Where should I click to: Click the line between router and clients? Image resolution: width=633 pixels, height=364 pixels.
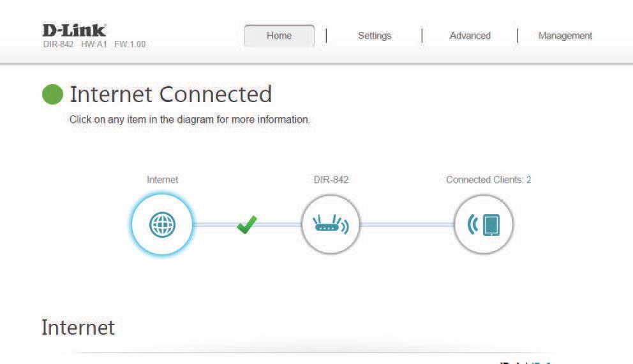point(407,224)
